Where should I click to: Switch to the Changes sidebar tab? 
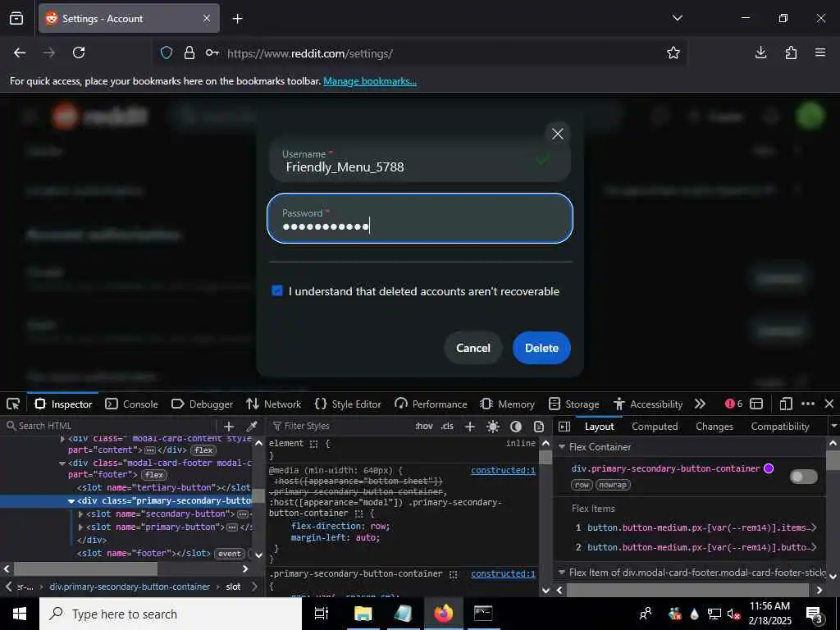[x=714, y=427]
